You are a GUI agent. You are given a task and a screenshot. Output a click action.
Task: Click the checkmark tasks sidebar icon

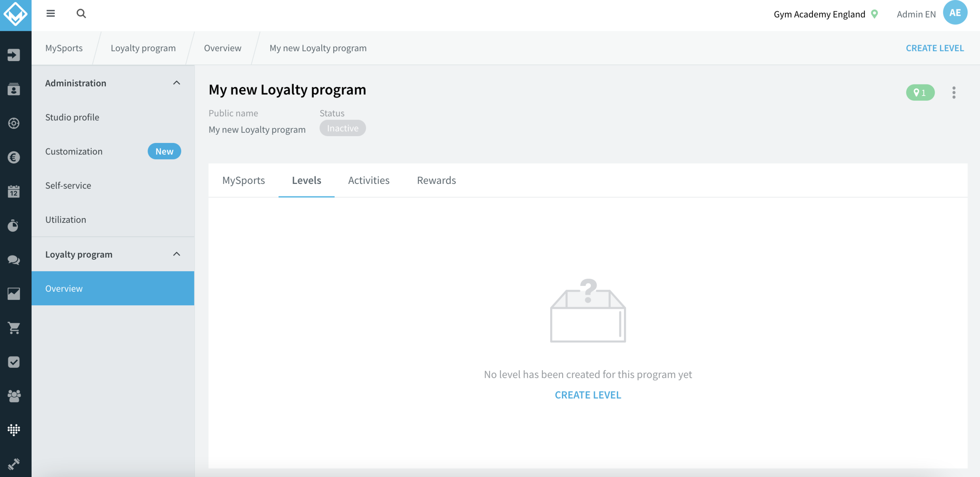coord(14,362)
